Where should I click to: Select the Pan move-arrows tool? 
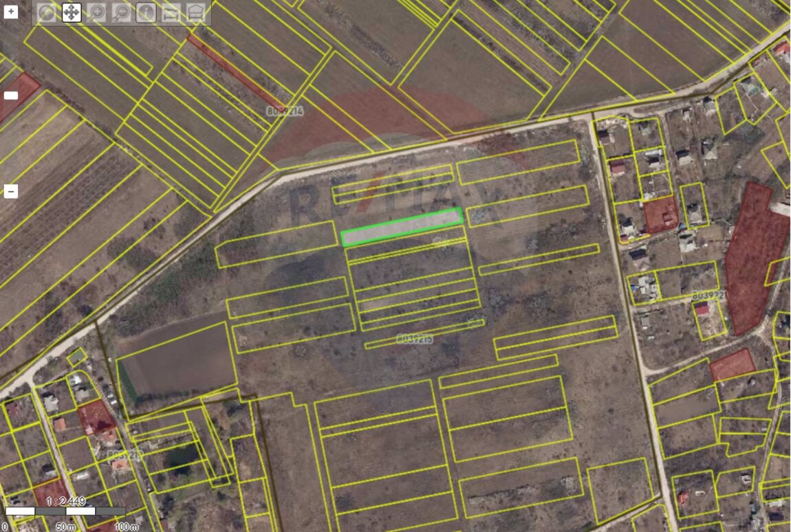72,12
